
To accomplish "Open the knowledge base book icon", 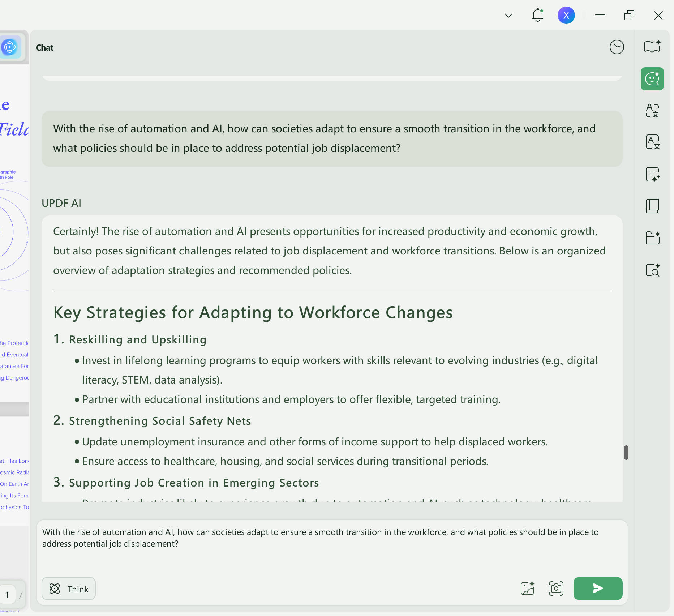I will [652, 206].
